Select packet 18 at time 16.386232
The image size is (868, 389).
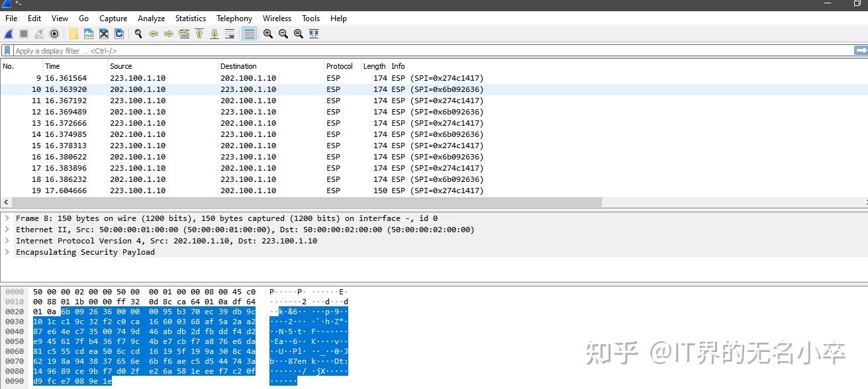click(x=434, y=179)
